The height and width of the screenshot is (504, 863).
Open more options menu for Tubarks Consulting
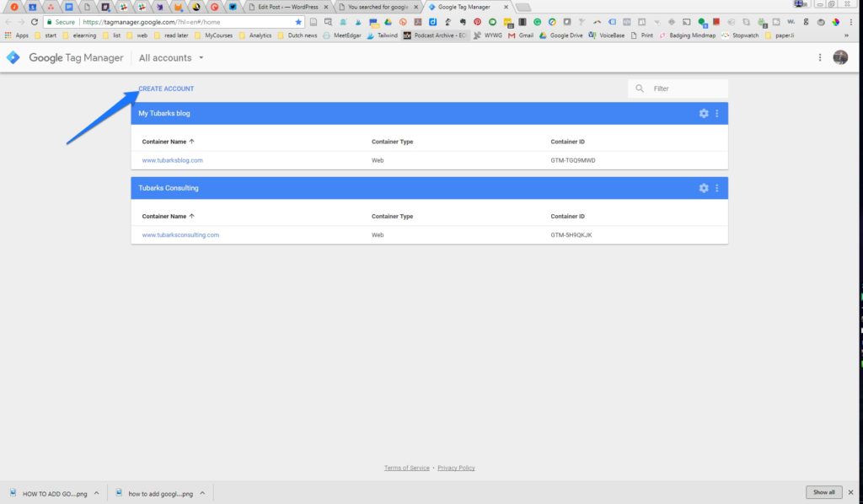point(717,188)
